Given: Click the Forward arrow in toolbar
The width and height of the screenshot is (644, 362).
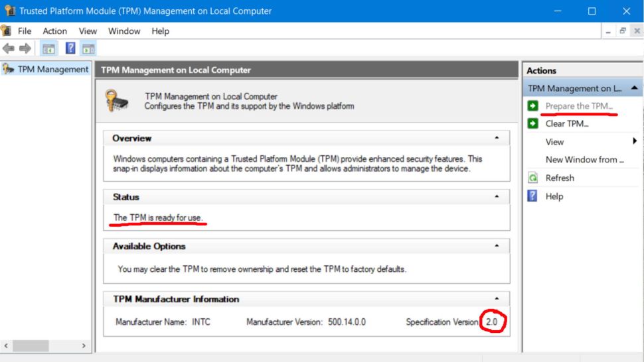Looking at the screenshot, I should tap(25, 48).
